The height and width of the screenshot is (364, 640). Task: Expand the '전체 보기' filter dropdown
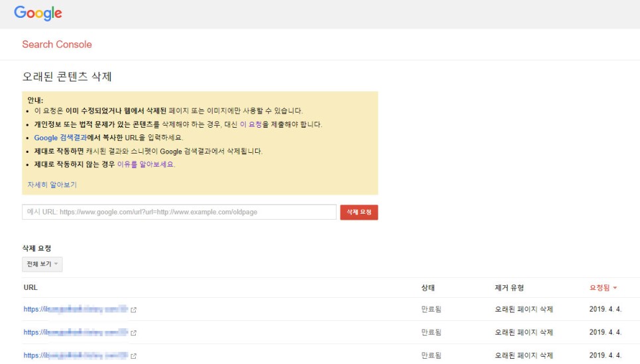42,264
